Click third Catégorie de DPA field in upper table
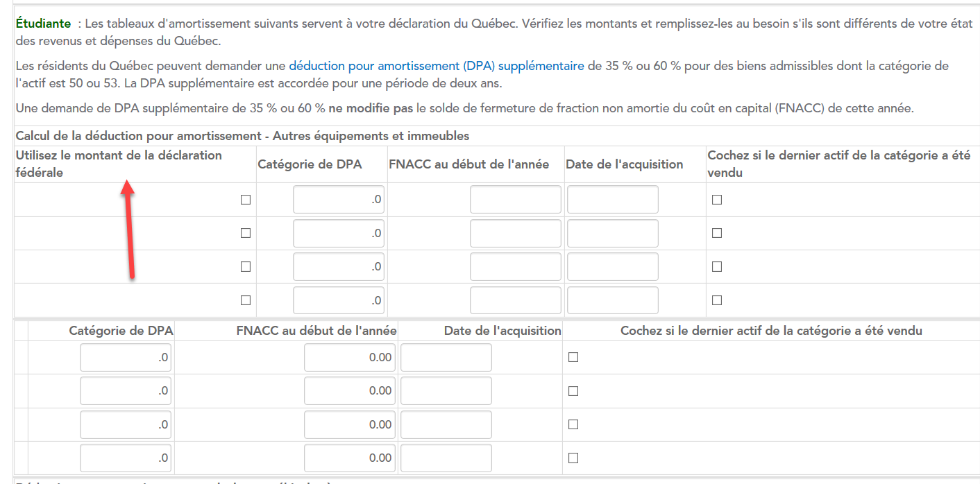Viewport: 980px width, 484px height. pos(339,267)
